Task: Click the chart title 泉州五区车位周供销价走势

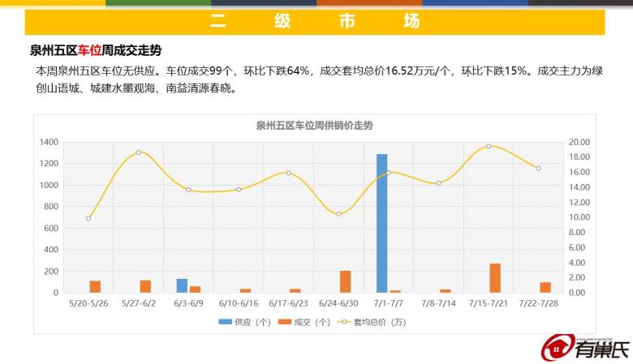Action: click(314, 126)
